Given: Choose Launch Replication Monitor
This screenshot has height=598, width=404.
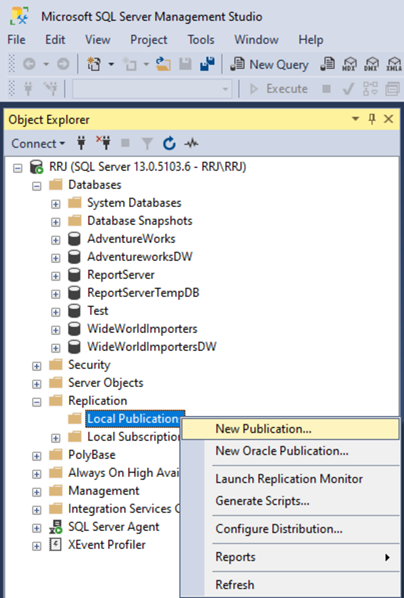Looking at the screenshot, I should 290,479.
